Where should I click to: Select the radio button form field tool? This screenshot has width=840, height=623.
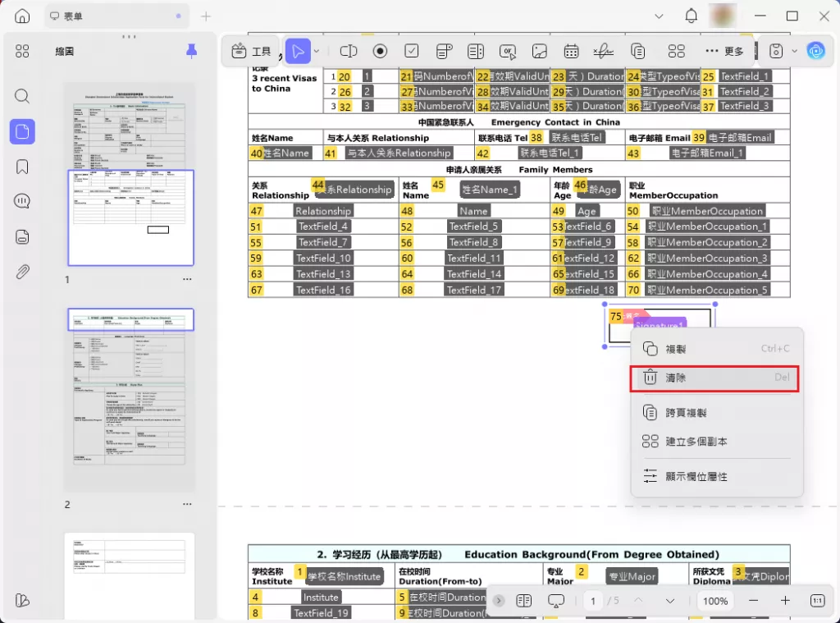click(380, 51)
